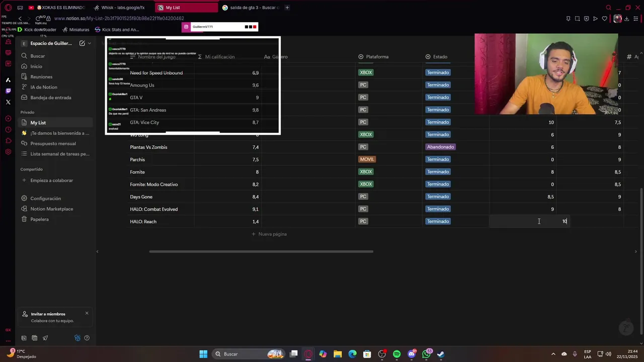Open Miniaturas bookmark
The image size is (644, 362).
click(76, 30)
